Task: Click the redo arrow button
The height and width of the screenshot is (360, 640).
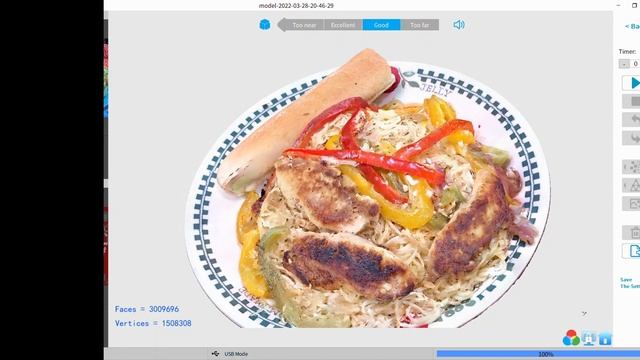Action: [x=632, y=138]
